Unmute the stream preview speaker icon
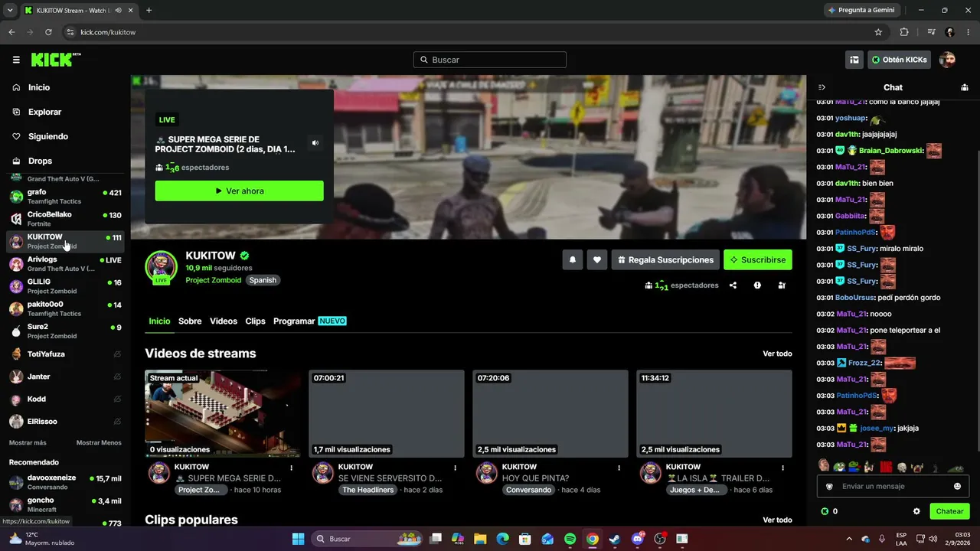 [x=315, y=143]
